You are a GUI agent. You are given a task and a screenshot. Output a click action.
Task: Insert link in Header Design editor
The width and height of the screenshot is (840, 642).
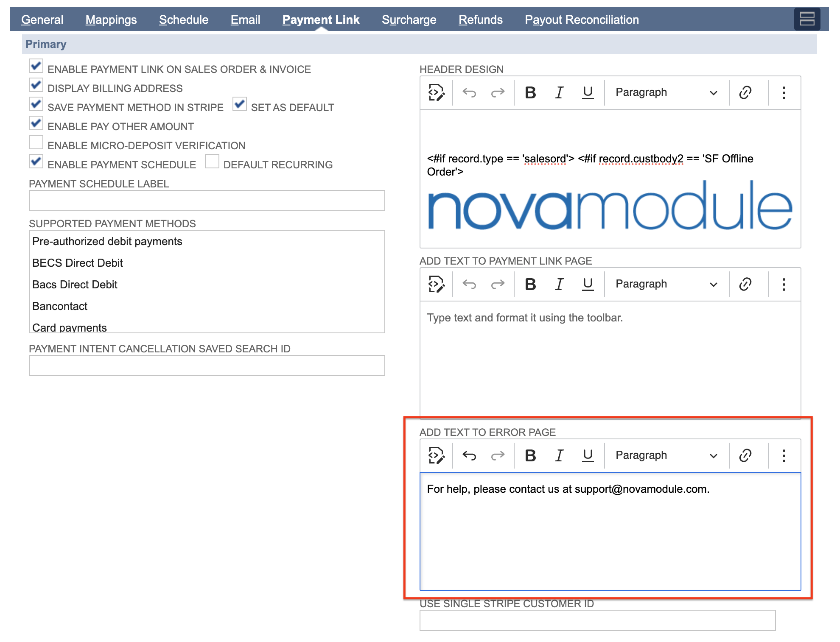pos(745,92)
